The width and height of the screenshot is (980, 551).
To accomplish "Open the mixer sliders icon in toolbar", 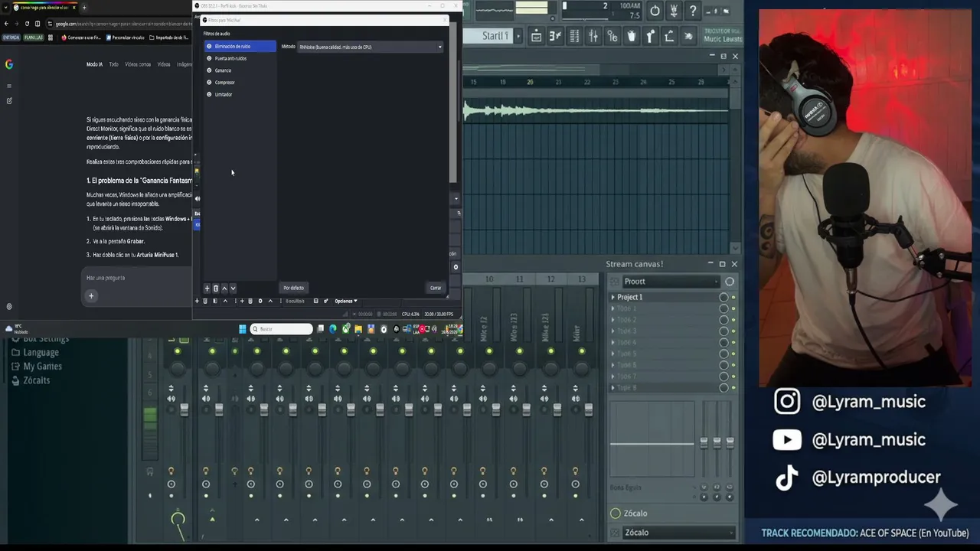I will (x=593, y=36).
